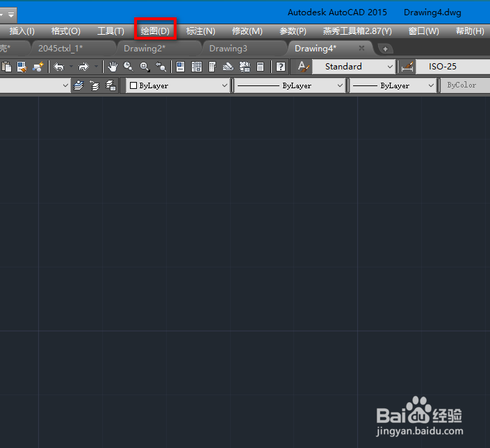This screenshot has height=448, width=490.
Task: Open the 修改(M) menu
Action: [x=247, y=31]
